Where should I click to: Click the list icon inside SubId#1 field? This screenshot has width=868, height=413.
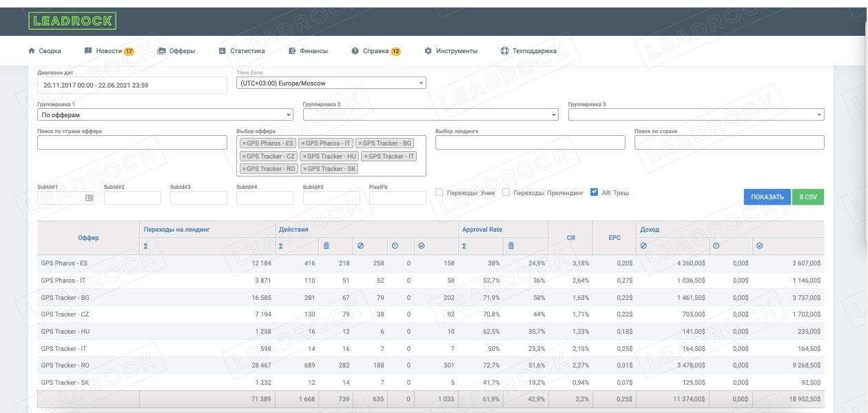89,198
